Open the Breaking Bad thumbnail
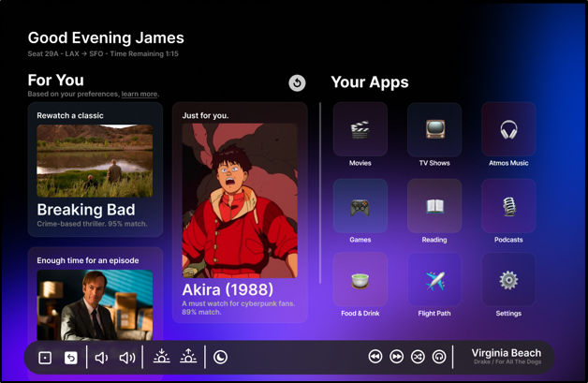Image resolution: width=588 pixels, height=383 pixels. (x=95, y=161)
